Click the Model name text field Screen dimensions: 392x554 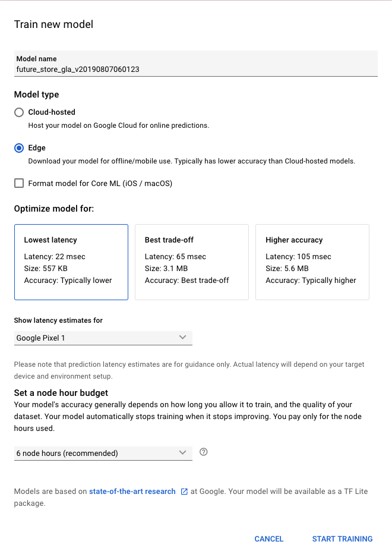point(195,69)
